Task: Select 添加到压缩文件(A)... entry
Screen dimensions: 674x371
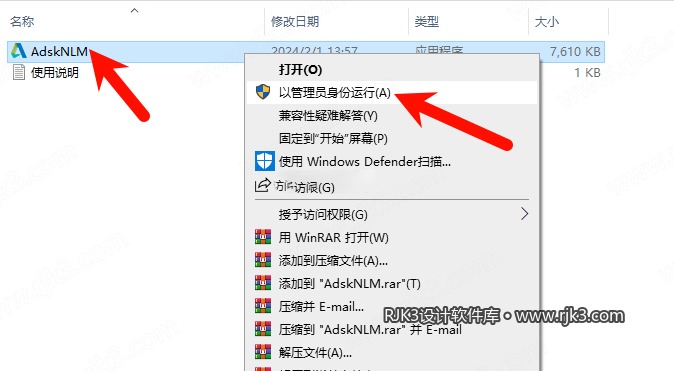Action: point(392,260)
